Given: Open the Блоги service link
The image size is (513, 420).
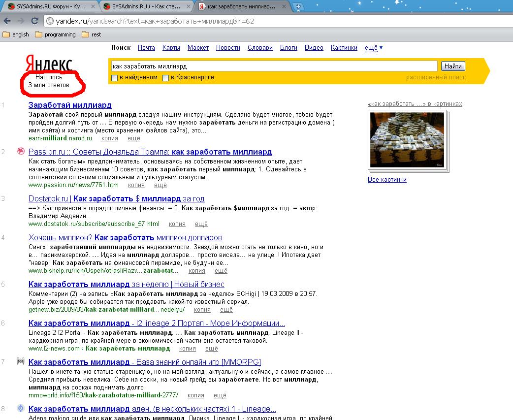Looking at the screenshot, I should [x=289, y=48].
